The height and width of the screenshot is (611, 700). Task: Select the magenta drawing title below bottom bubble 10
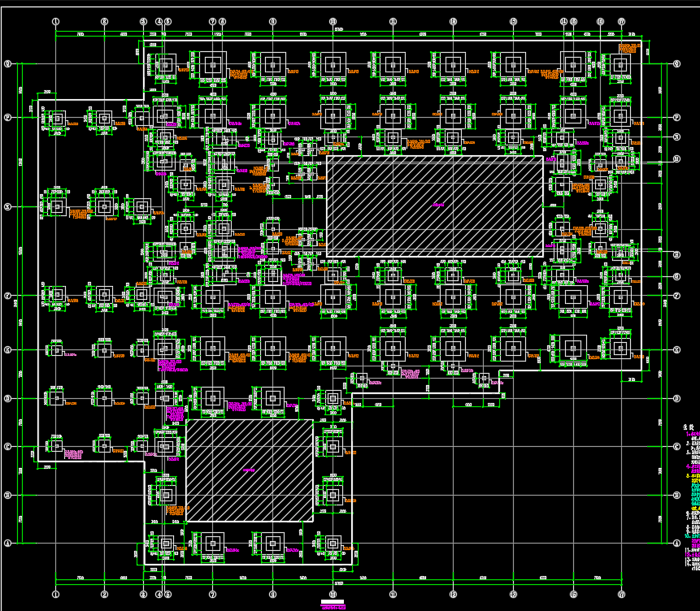pos(333,607)
